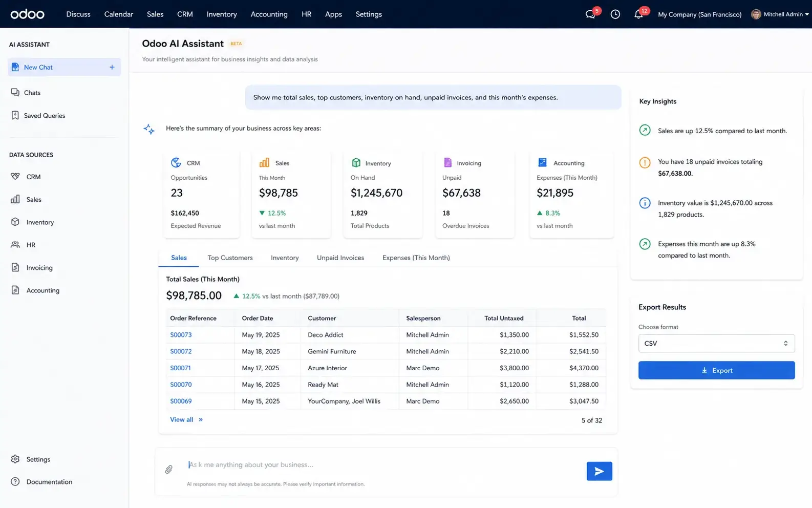The height and width of the screenshot is (508, 812).
Task: Click the CRM handshake icon in Data Sources
Action: pyautogui.click(x=15, y=177)
